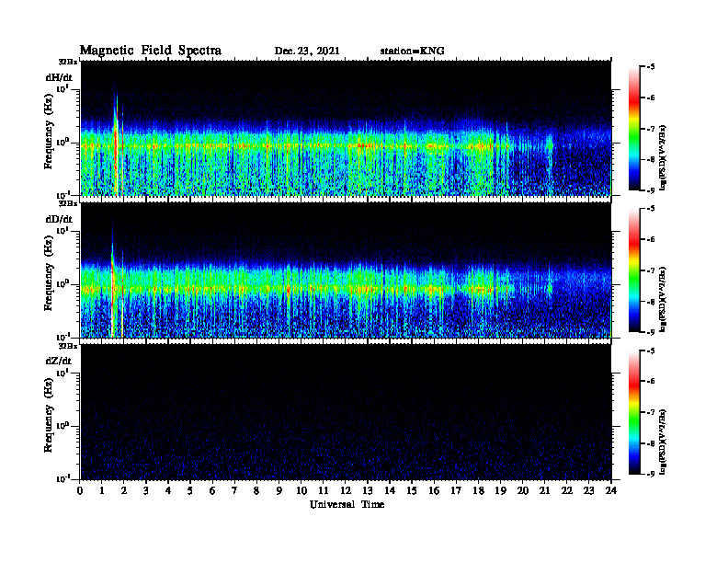Click the hour 10 tick label on time axis
This screenshot has width=728, height=563.
coord(301,490)
